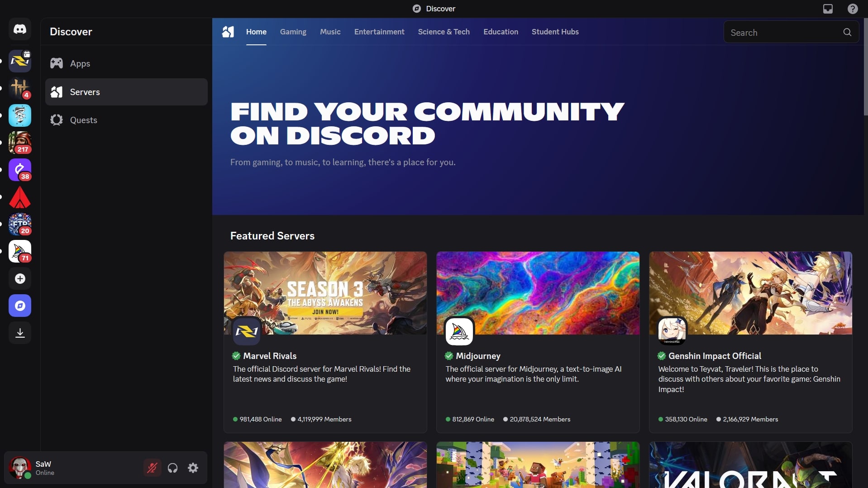Image resolution: width=868 pixels, height=488 pixels.
Task: Switch to the Student Hubs tab
Action: point(555,32)
